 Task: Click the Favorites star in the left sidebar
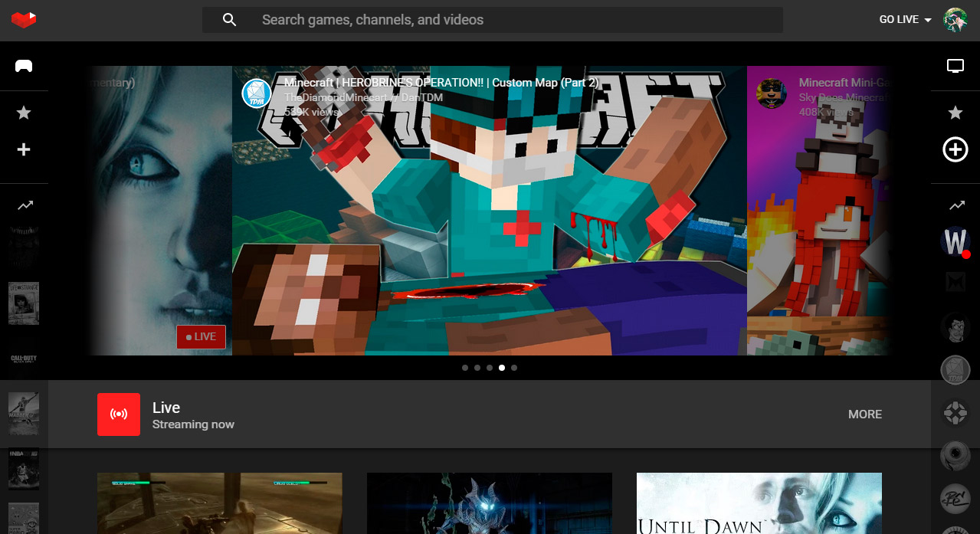click(24, 113)
